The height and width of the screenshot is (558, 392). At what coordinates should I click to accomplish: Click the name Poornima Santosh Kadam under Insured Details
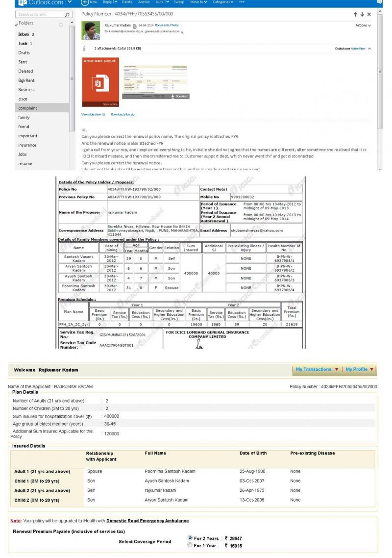coord(170,471)
